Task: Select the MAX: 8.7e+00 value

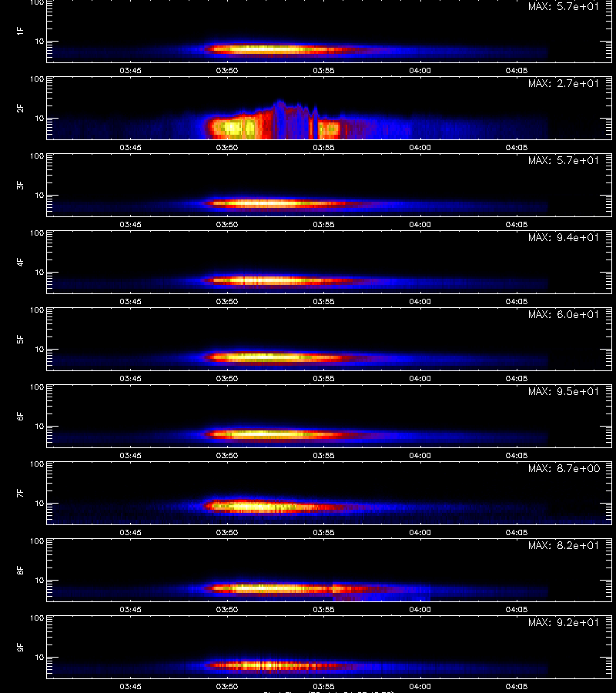Action: [564, 468]
